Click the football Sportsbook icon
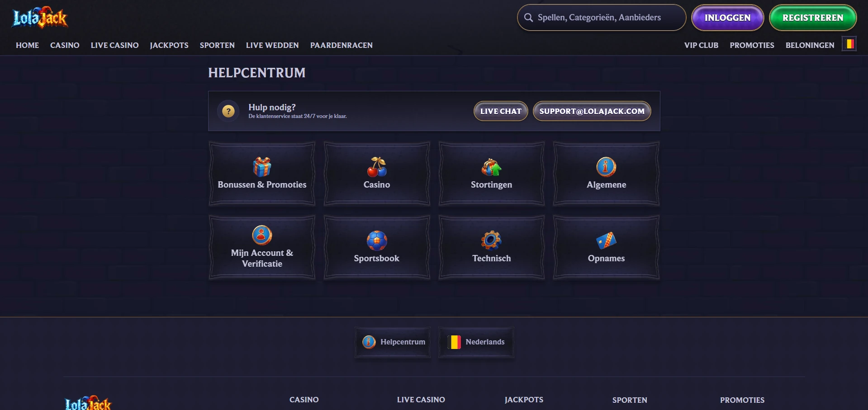The height and width of the screenshot is (410, 868). 377,240
